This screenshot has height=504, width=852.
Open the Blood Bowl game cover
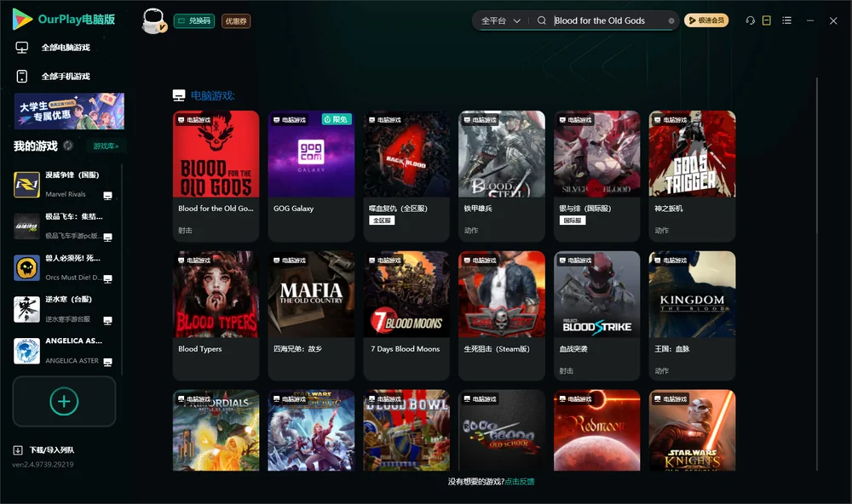point(406,430)
